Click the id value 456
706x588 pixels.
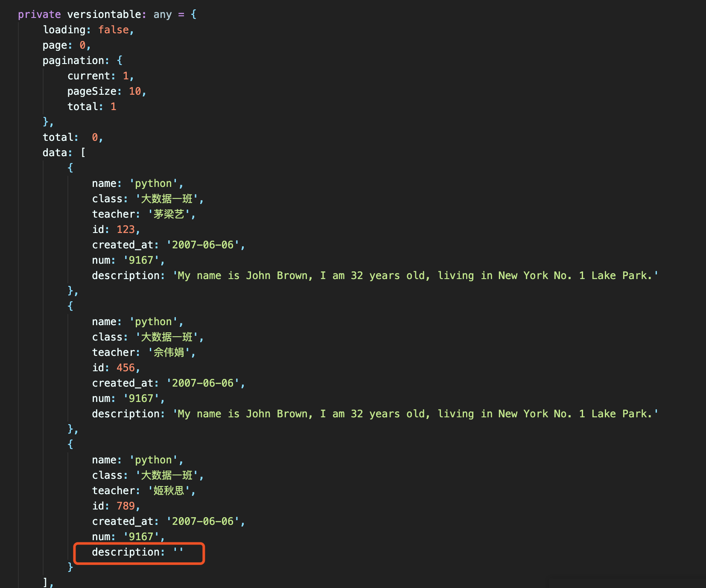pyautogui.click(x=126, y=367)
